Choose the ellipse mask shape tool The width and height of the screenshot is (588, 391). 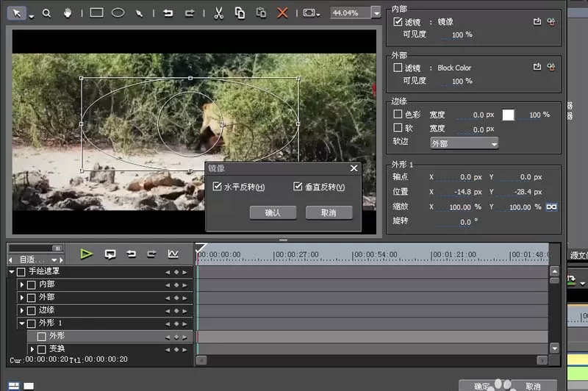118,13
